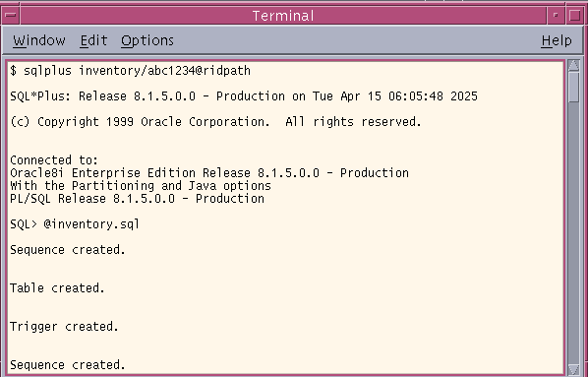Click the sqlplus inventory/abc1234@ridpath command line
Viewport: 588px width, 377px height.
pos(130,71)
